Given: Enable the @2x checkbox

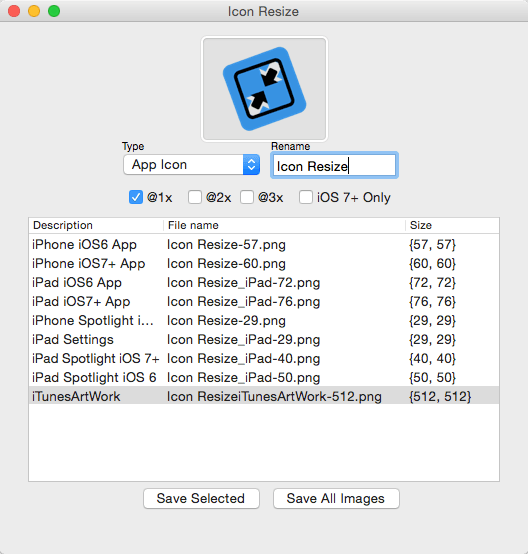Looking at the screenshot, I should [x=195, y=197].
